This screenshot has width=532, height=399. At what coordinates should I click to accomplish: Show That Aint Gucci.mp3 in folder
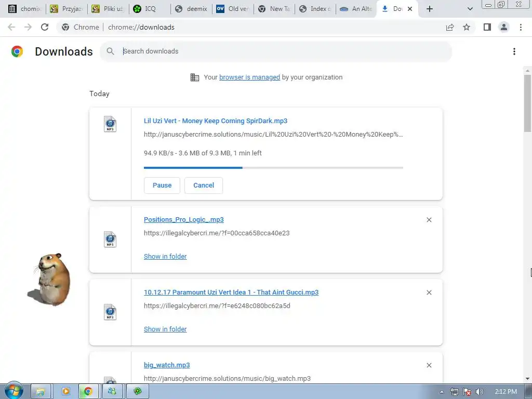coord(165,329)
